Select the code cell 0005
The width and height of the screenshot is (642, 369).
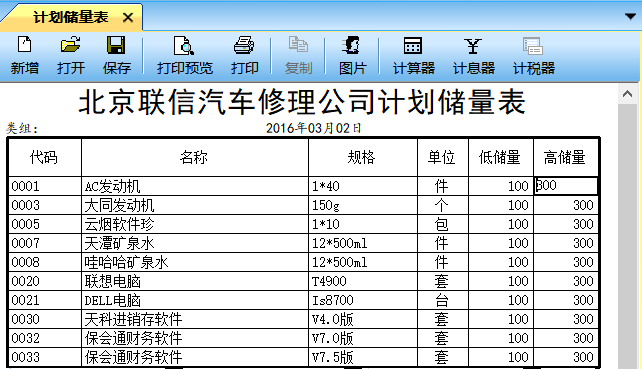pyautogui.click(x=45, y=224)
